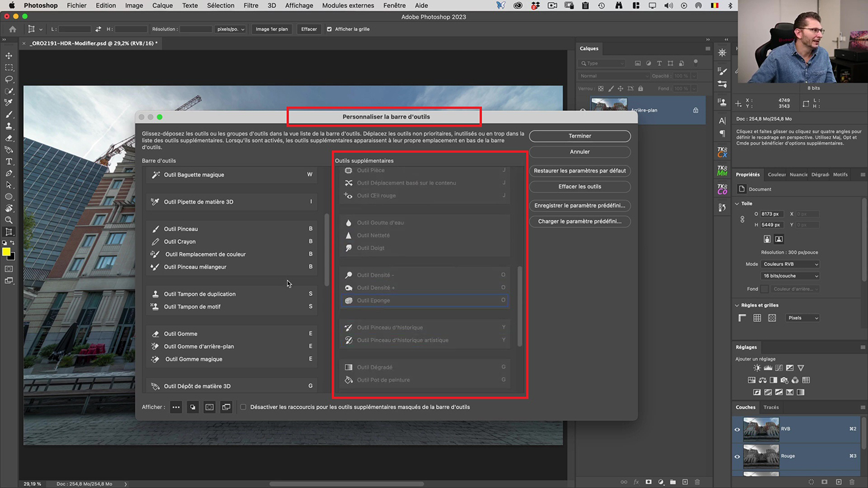The height and width of the screenshot is (488, 868).
Task: Open the Calque menu
Action: [162, 5]
